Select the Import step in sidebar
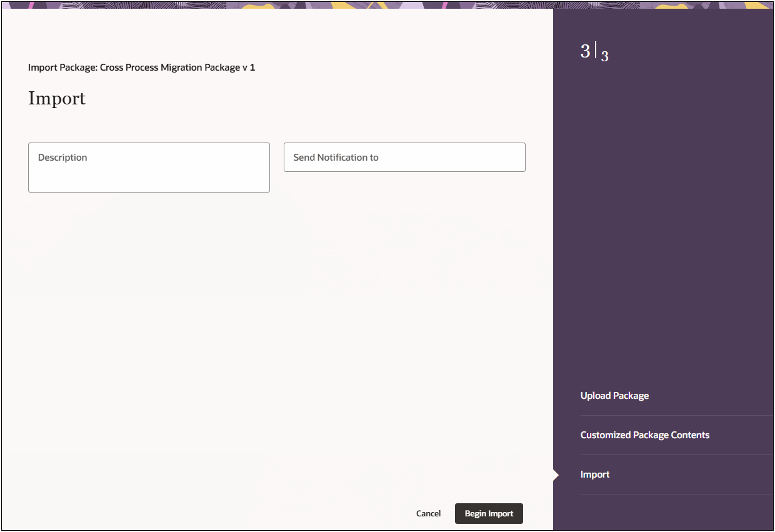This screenshot has height=532, width=775. click(x=595, y=474)
